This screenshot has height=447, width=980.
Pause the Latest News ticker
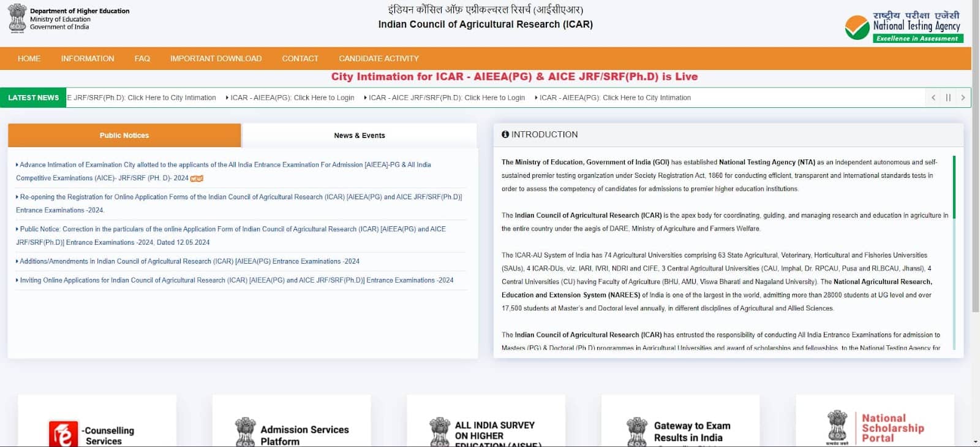pyautogui.click(x=948, y=97)
